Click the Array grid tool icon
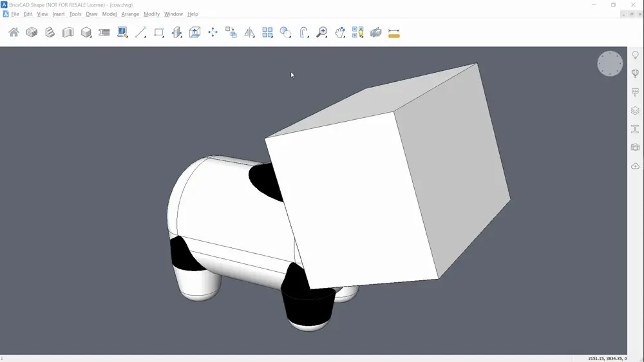644x362 pixels. (x=267, y=32)
